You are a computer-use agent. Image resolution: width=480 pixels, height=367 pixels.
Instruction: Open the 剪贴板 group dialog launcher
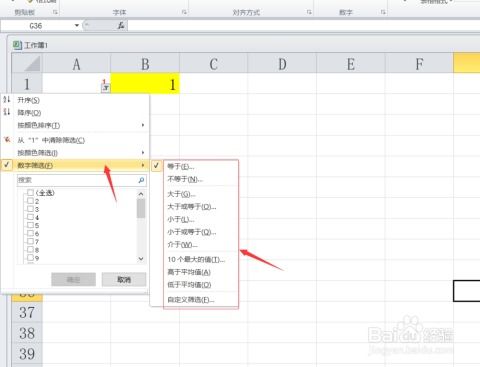pyautogui.click(x=55, y=12)
